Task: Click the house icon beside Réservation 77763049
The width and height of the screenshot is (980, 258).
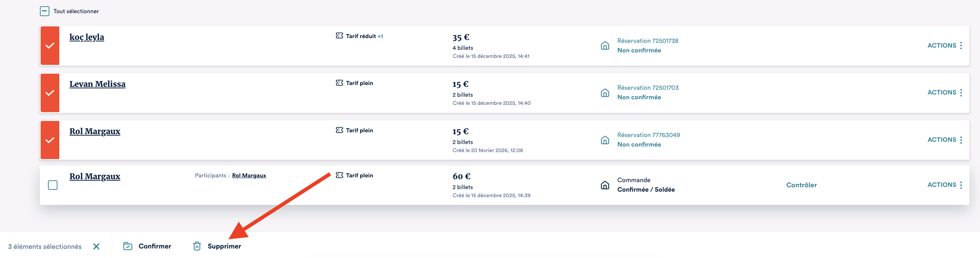Action: pyautogui.click(x=605, y=140)
